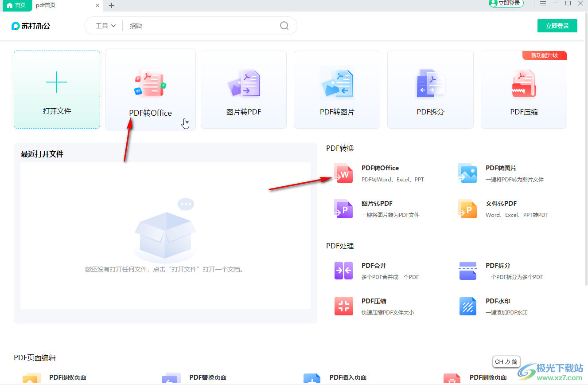Click the PDF删除页面 icon

point(452,378)
